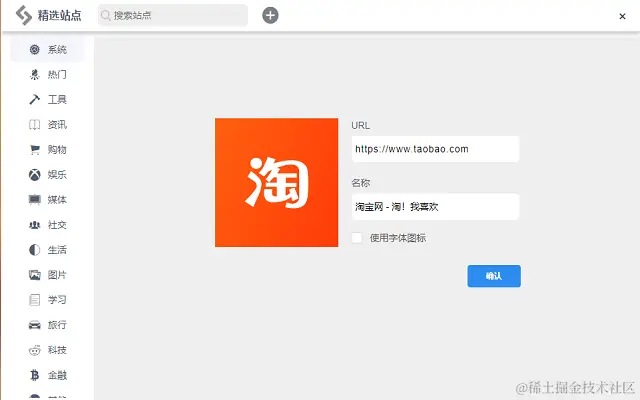The width and height of the screenshot is (640, 400).
Task: Select the 购物 shopping cart icon
Action: [x=35, y=150]
